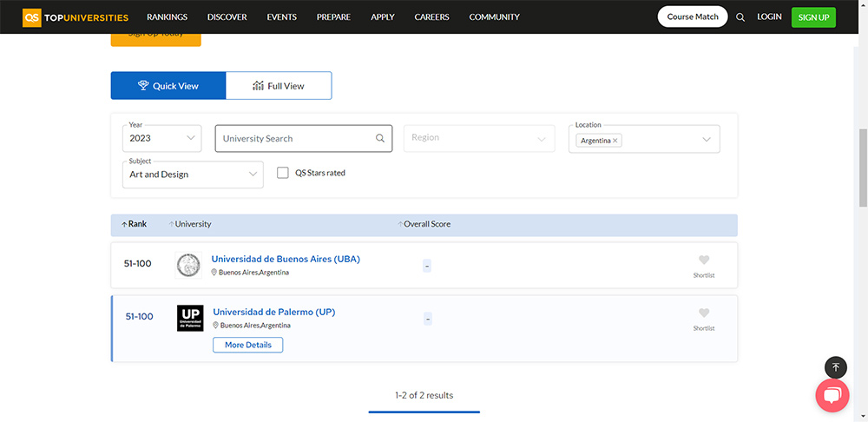Open Universidad de Palermo (UP) link
The height and width of the screenshot is (422, 868).
[274, 312]
